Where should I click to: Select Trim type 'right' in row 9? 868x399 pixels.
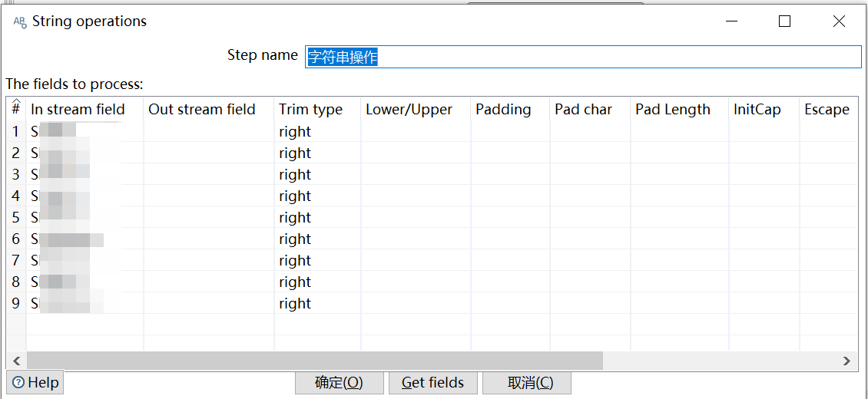point(317,304)
